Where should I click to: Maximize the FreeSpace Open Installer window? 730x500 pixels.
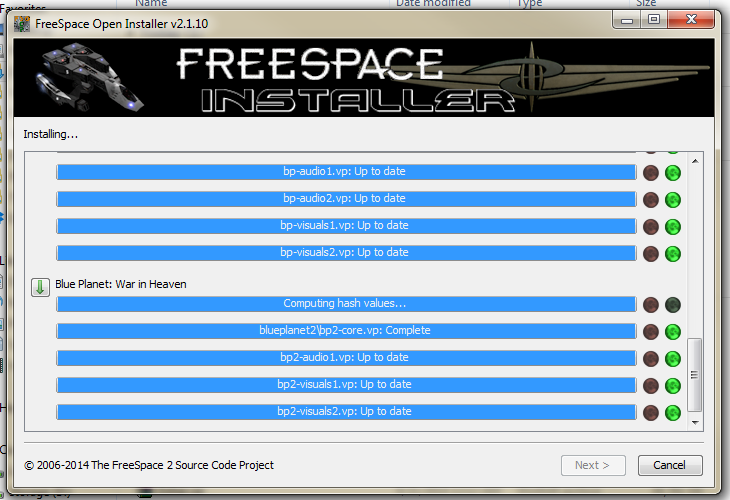click(654, 20)
